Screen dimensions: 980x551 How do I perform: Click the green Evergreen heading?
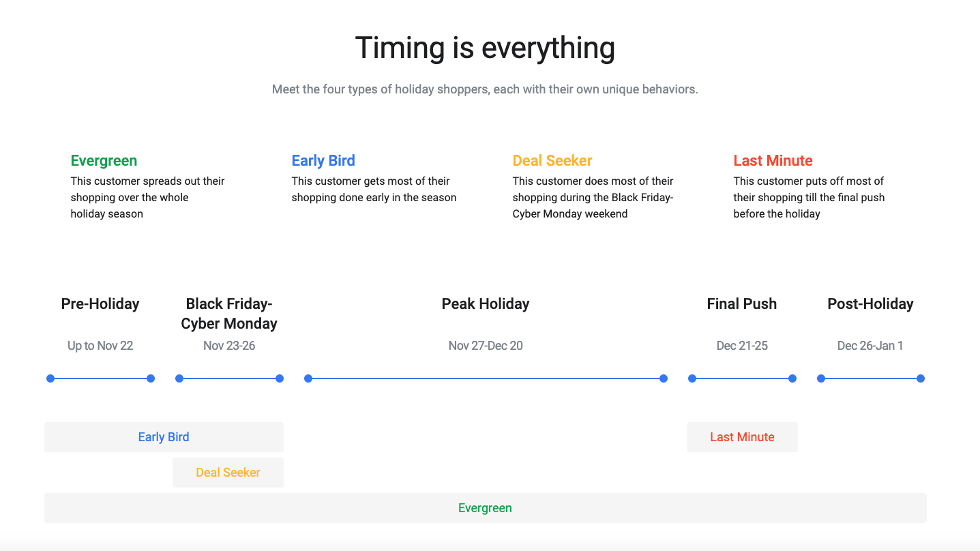pos(104,161)
